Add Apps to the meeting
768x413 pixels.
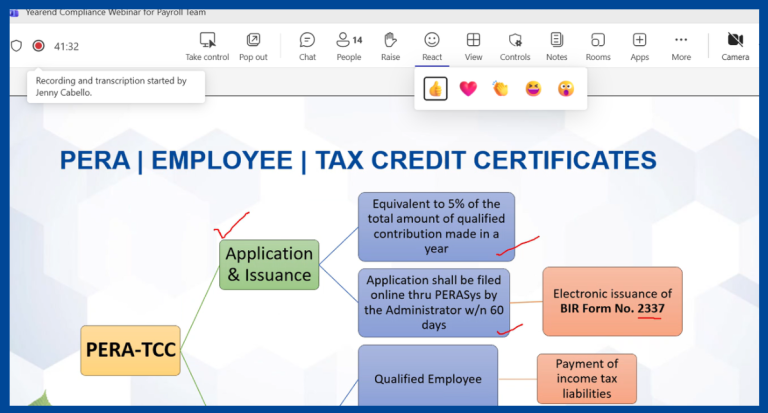click(639, 45)
